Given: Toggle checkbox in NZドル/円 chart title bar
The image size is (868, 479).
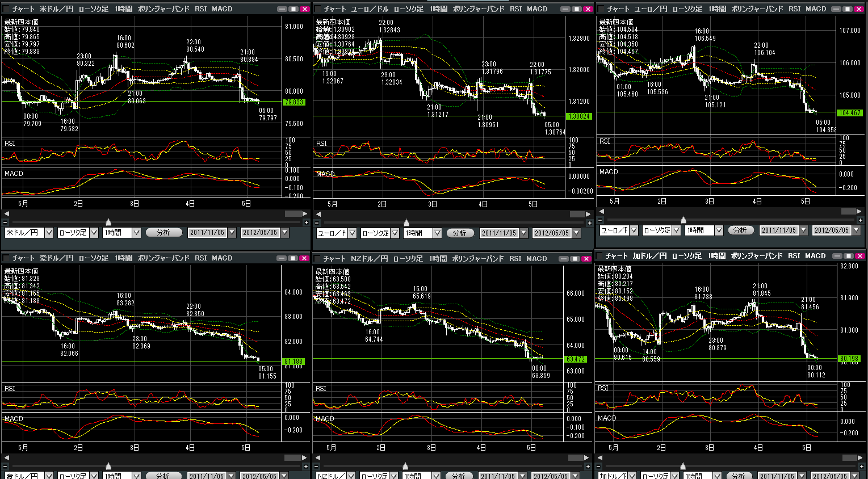Looking at the screenshot, I should click(318, 259).
